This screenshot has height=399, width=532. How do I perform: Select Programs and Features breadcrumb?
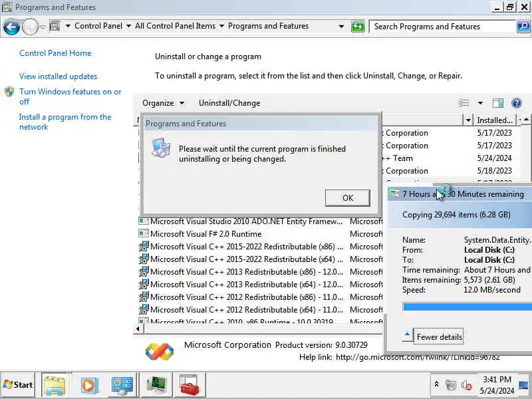pos(269,26)
